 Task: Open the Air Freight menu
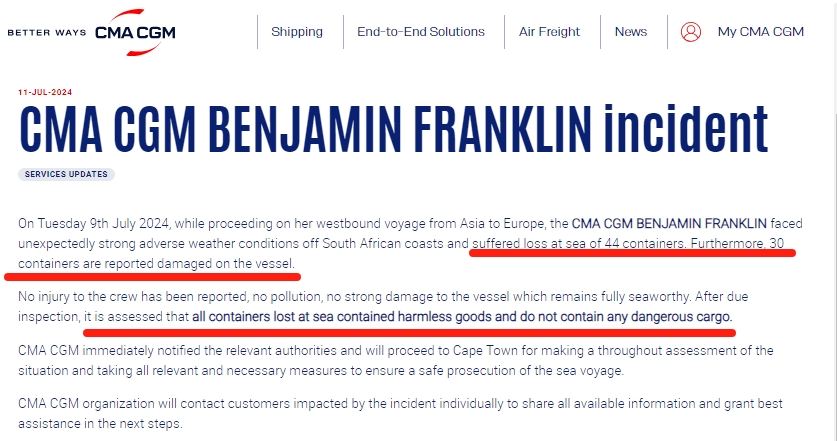point(549,32)
